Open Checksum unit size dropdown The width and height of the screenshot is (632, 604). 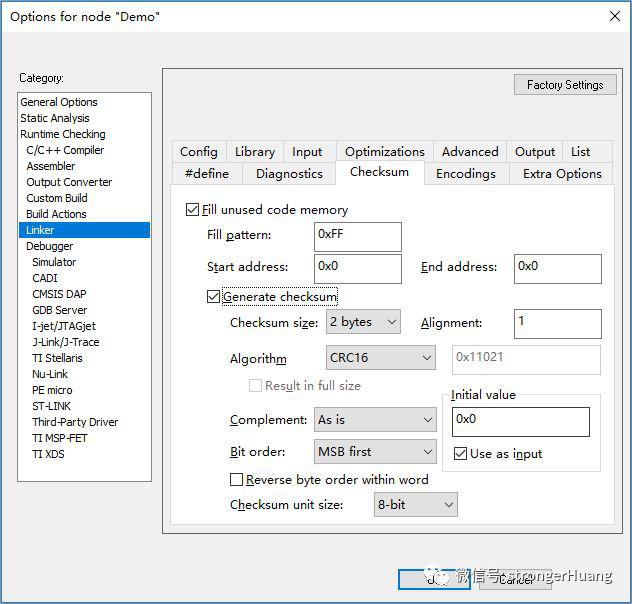tap(416, 504)
